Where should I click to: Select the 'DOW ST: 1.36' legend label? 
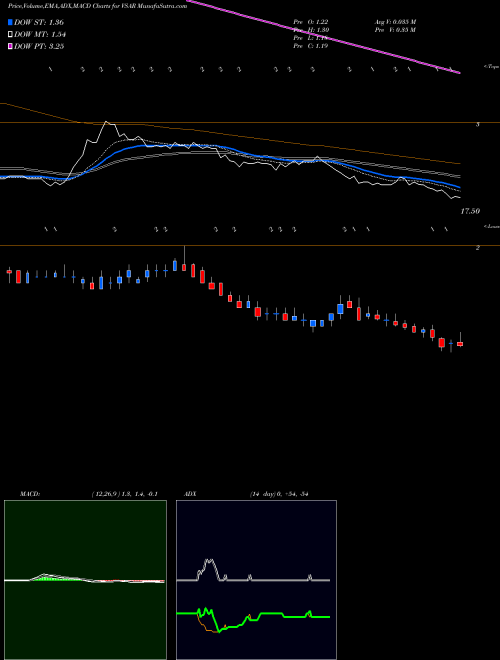click(x=39, y=22)
